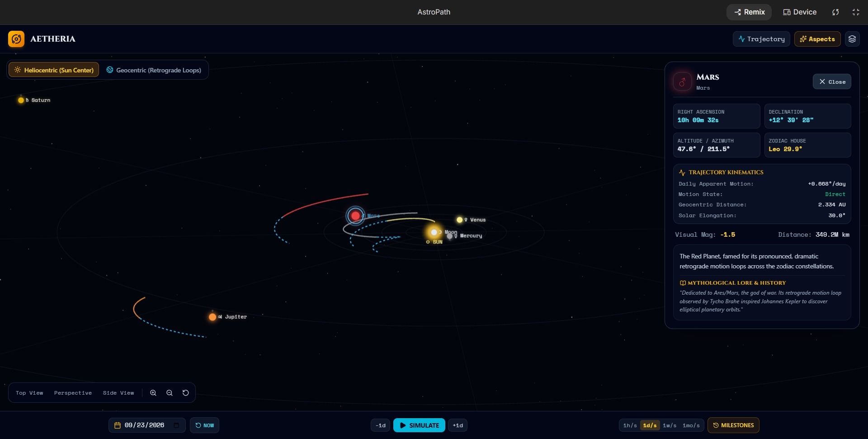This screenshot has width=868, height=439.
Task: Step forward one day with +1d
Action: click(458, 425)
